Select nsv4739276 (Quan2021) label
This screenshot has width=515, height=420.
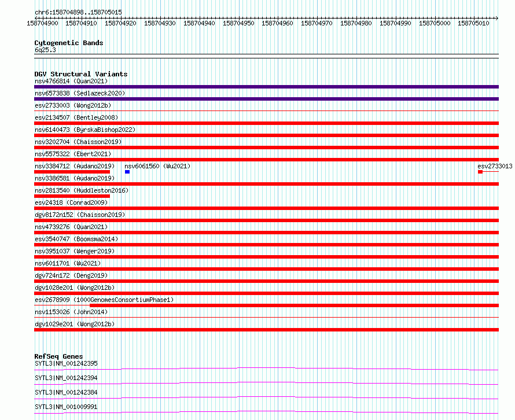(71, 227)
